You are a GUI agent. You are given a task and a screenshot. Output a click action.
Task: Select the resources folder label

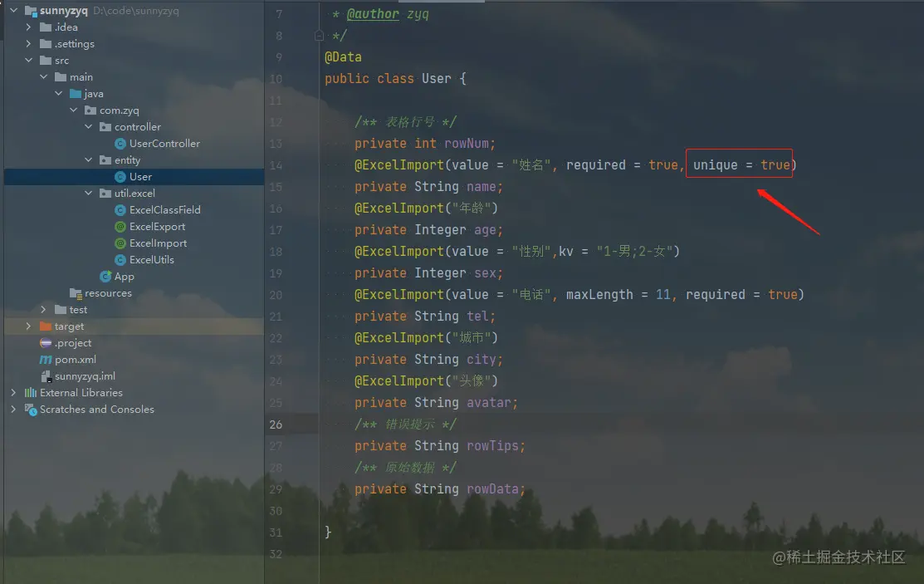click(108, 293)
